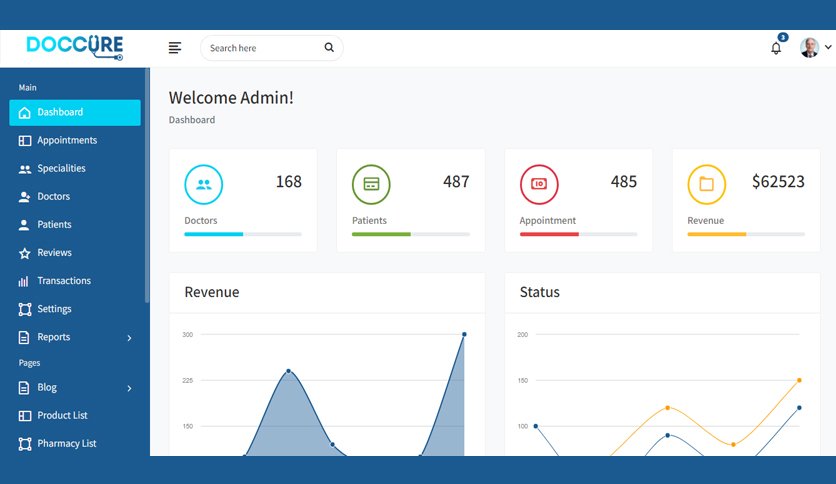The height and width of the screenshot is (484, 836).
Task: Click the 168 doctors count
Action: pyautogui.click(x=288, y=182)
